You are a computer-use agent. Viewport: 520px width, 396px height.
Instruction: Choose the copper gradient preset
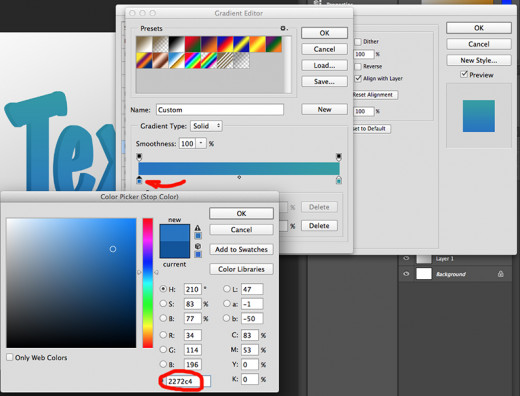[x=160, y=61]
